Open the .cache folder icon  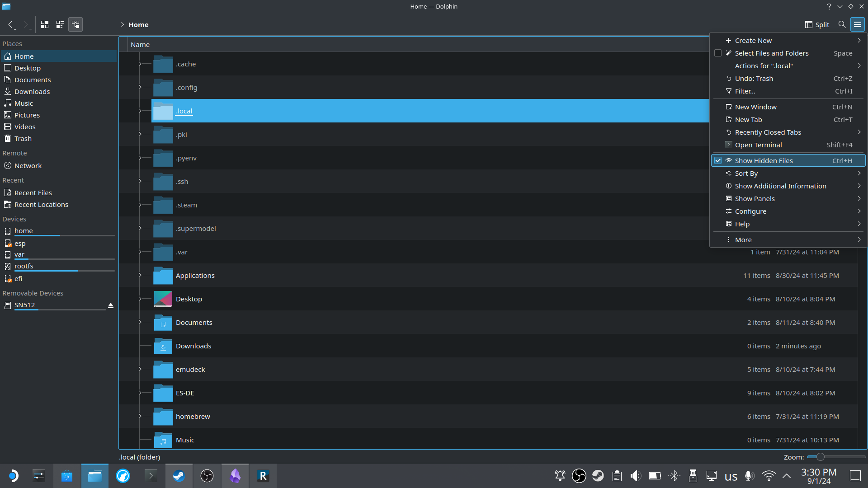[x=163, y=64]
